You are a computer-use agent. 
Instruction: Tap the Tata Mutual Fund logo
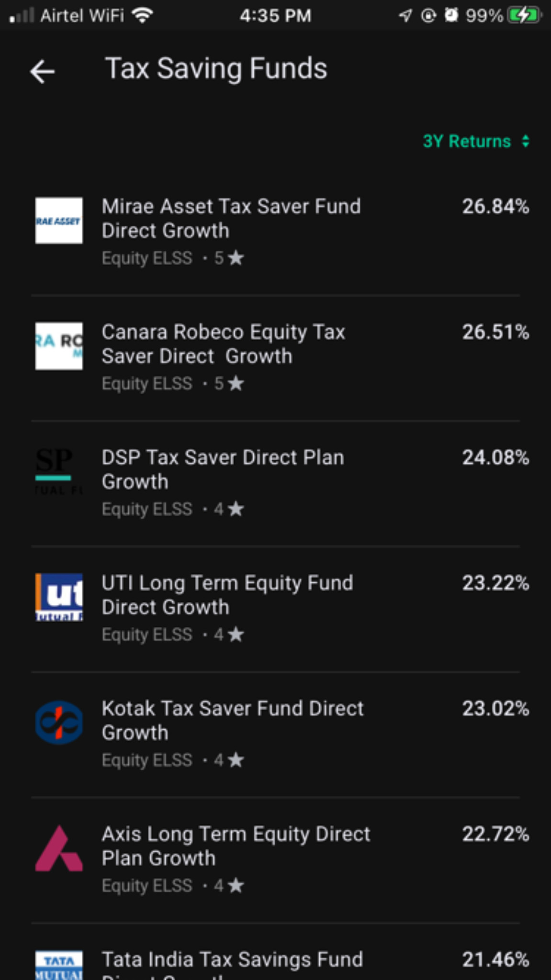click(59, 965)
